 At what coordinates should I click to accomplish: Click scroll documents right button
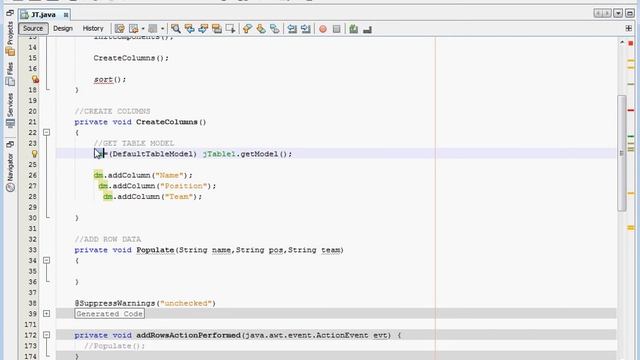pyautogui.click(x=607, y=13)
